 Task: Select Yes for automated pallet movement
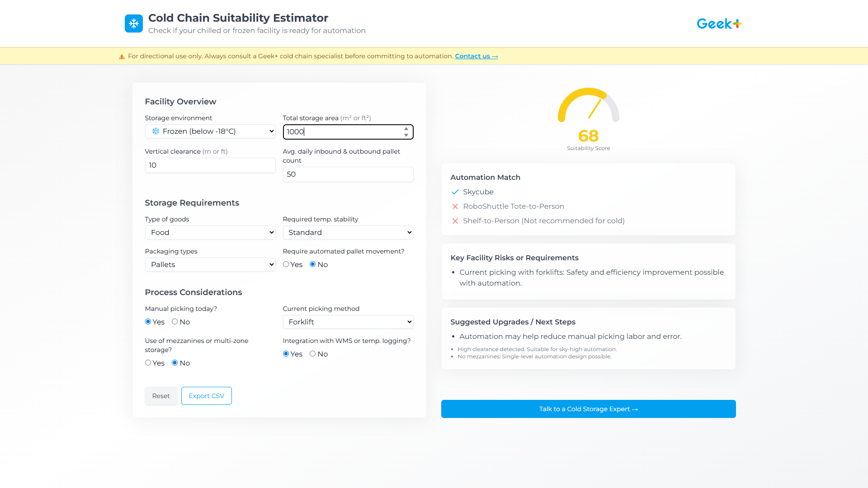click(286, 264)
